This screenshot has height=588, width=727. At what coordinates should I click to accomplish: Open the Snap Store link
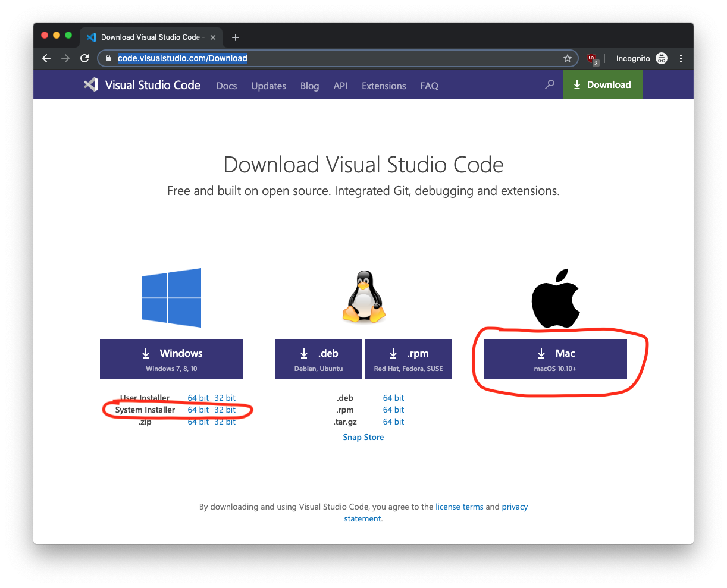point(363,437)
